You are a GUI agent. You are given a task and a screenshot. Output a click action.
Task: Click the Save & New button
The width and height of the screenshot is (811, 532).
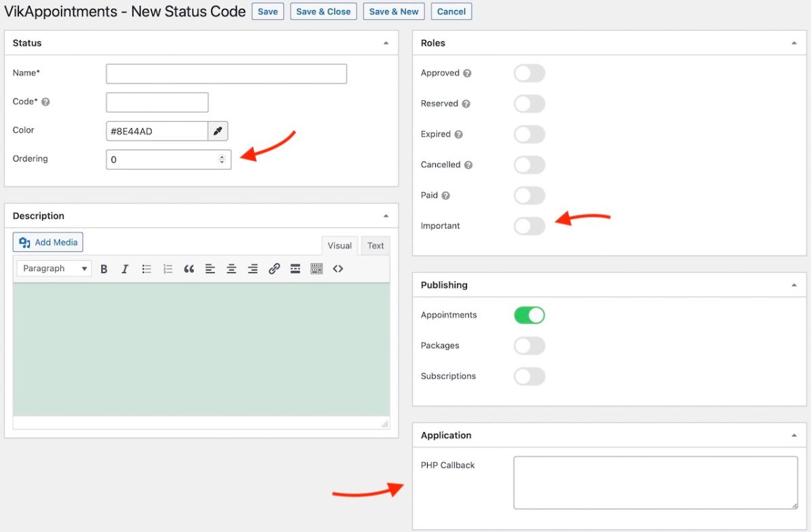point(394,11)
